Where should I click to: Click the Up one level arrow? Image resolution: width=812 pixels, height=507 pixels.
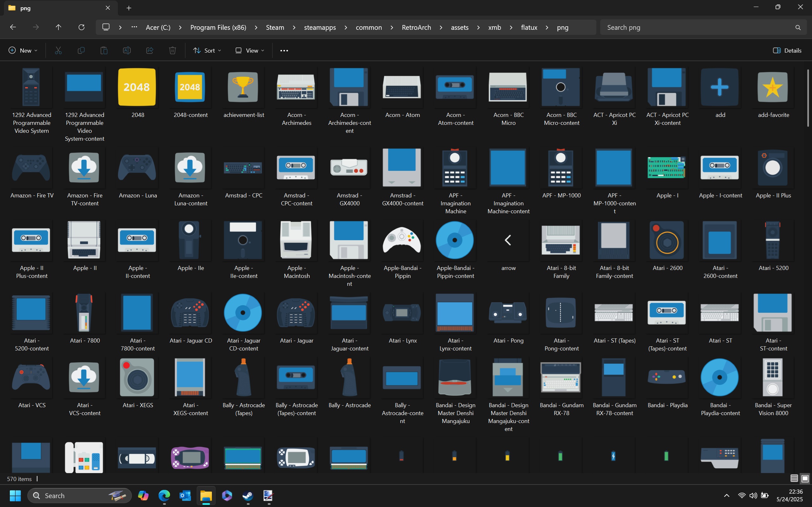point(58,27)
